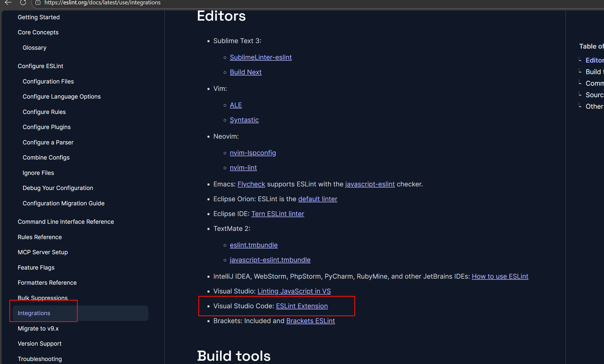Open the SublimeLinter-eslint link

(x=261, y=57)
